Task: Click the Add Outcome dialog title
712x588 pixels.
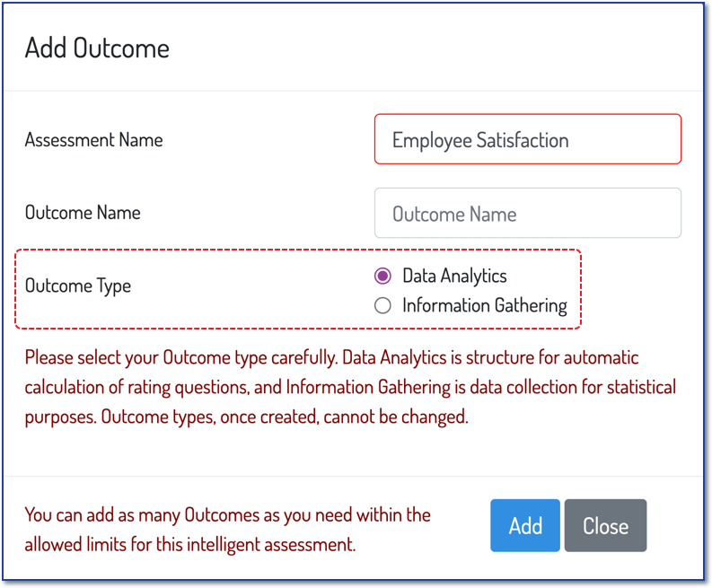Action: [97, 48]
